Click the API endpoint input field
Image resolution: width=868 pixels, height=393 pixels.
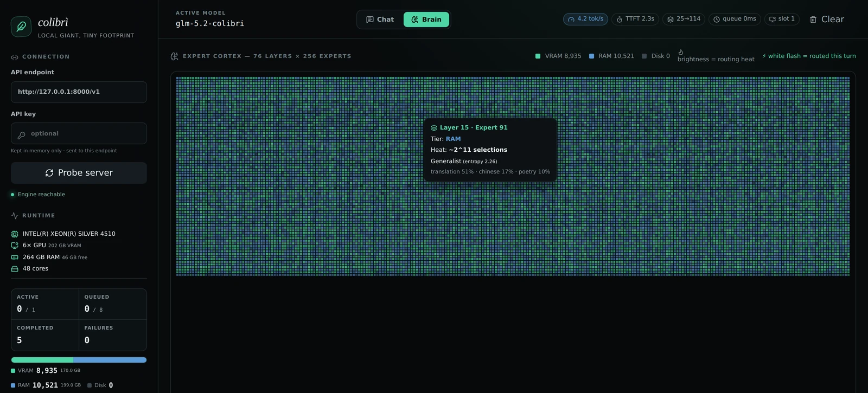(79, 92)
